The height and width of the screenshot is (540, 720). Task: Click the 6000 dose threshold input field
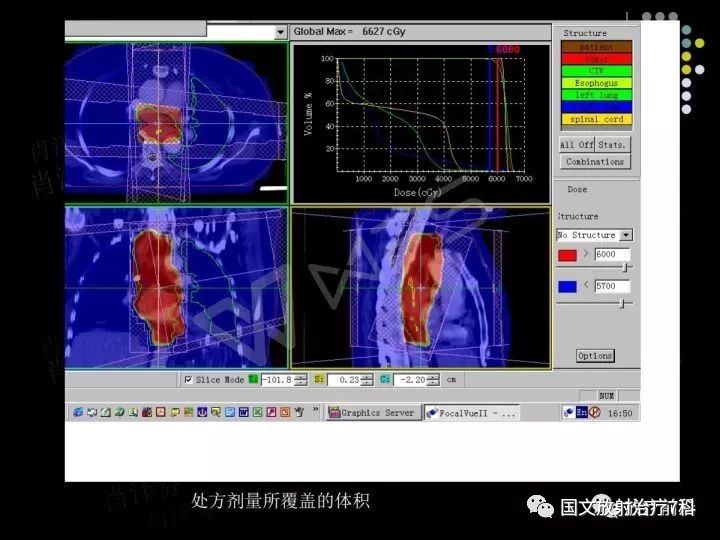611,255
